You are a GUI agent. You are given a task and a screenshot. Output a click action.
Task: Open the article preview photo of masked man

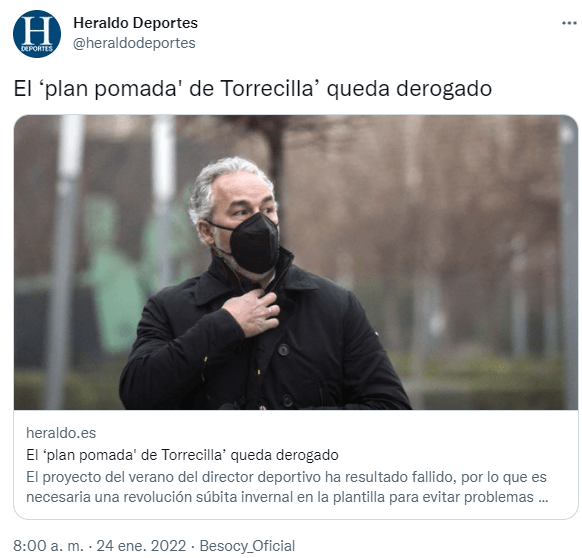[x=296, y=262]
